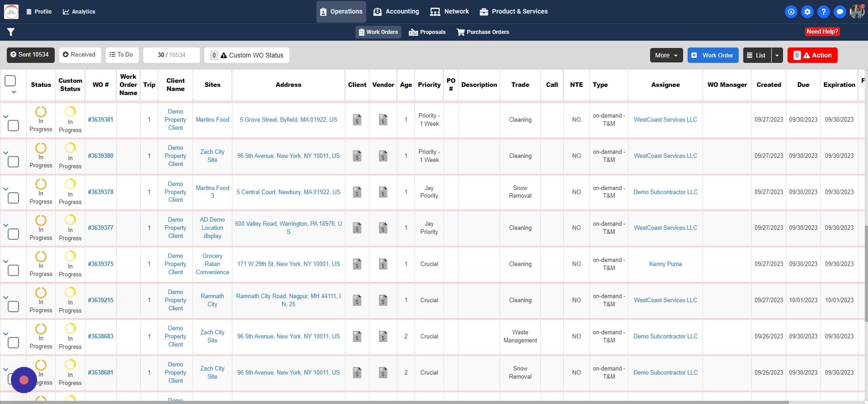Check the row checkbox for WO #3639380
Screen dimensions: 868x404
pos(14,162)
